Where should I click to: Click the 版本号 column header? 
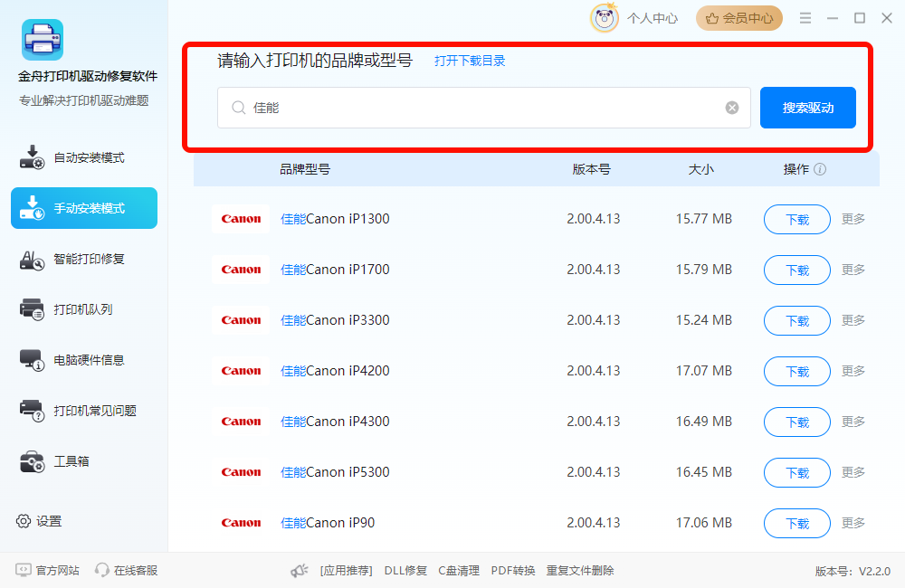(592, 169)
